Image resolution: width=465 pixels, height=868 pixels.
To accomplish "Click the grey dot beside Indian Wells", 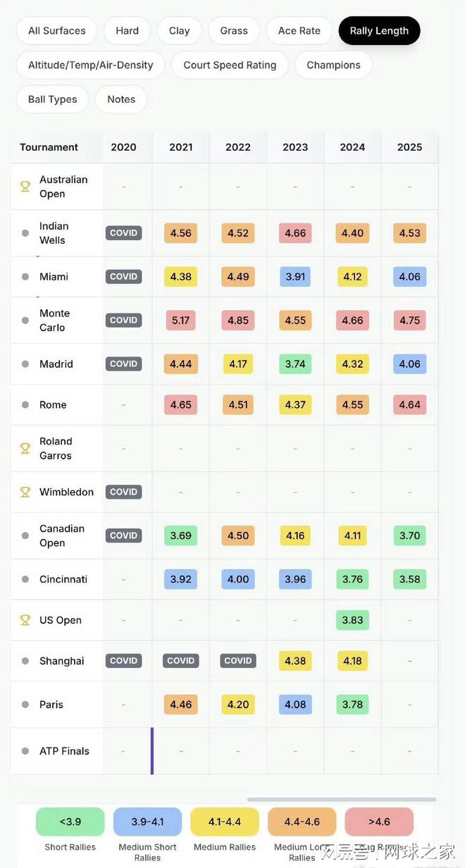I will click(25, 233).
